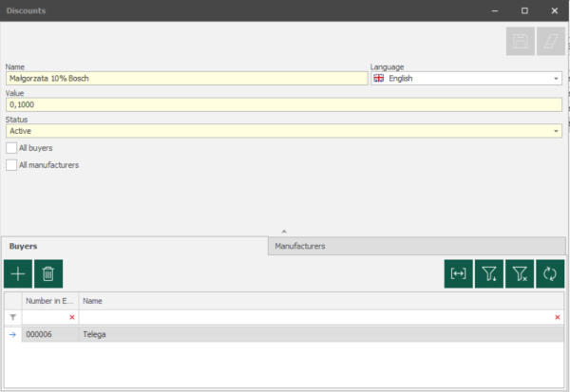The height and width of the screenshot is (392, 570).
Task: Delete selected buyer with trash icon
Action: pos(48,273)
